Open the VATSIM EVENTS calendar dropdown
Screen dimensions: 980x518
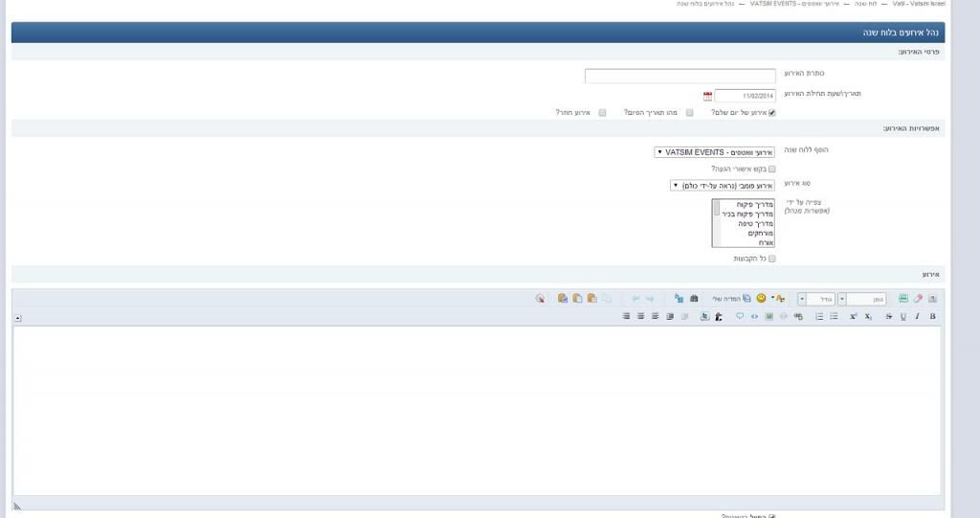(x=716, y=152)
